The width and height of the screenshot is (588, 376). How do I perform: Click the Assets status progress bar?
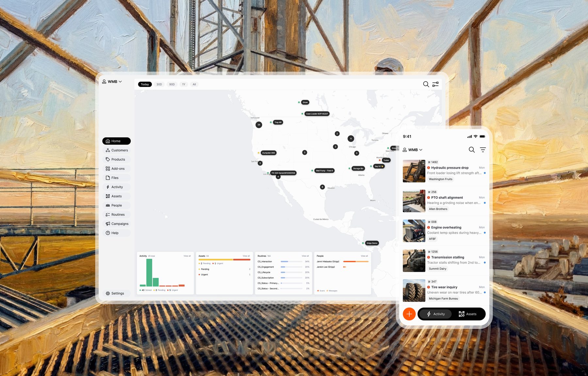coord(224,260)
